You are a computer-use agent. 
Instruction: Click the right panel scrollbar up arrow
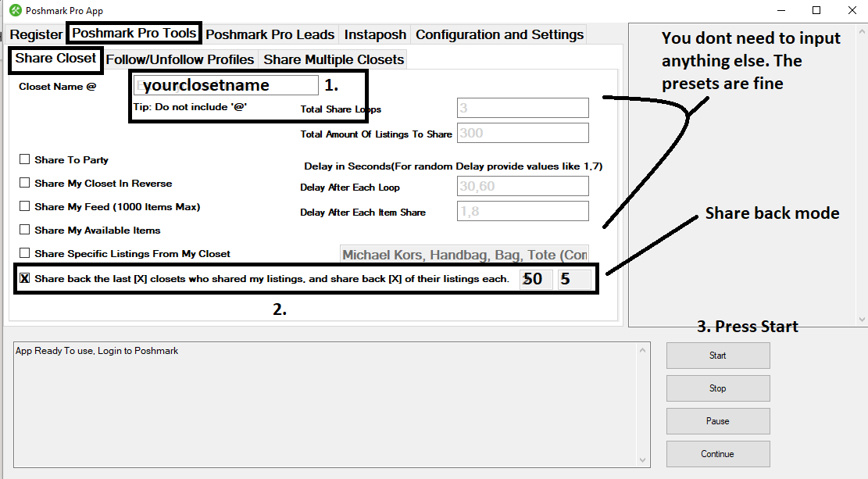862,31
